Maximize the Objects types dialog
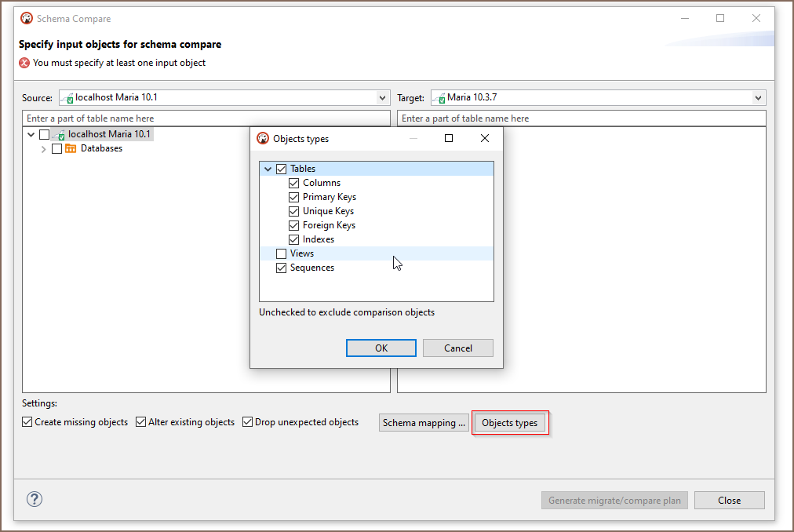This screenshot has width=794, height=532. point(449,138)
